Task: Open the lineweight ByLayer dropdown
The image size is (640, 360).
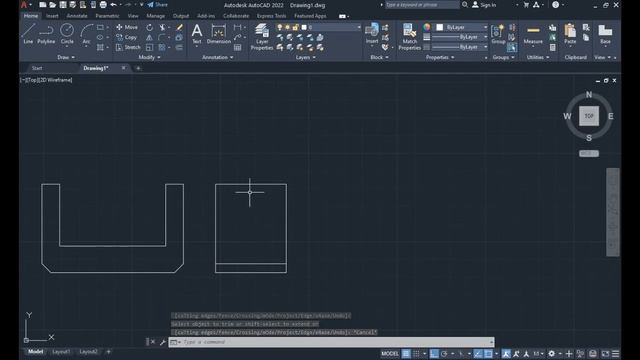Action: point(459,37)
